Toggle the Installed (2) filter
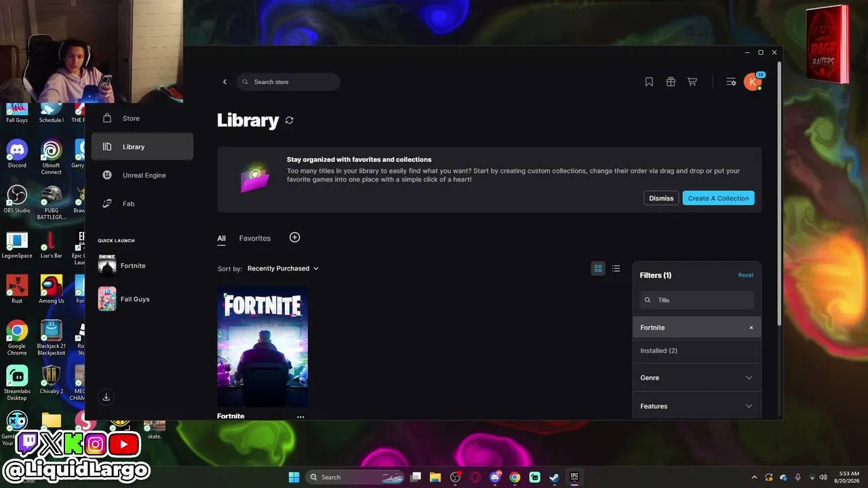The width and height of the screenshot is (868, 488). tap(697, 350)
